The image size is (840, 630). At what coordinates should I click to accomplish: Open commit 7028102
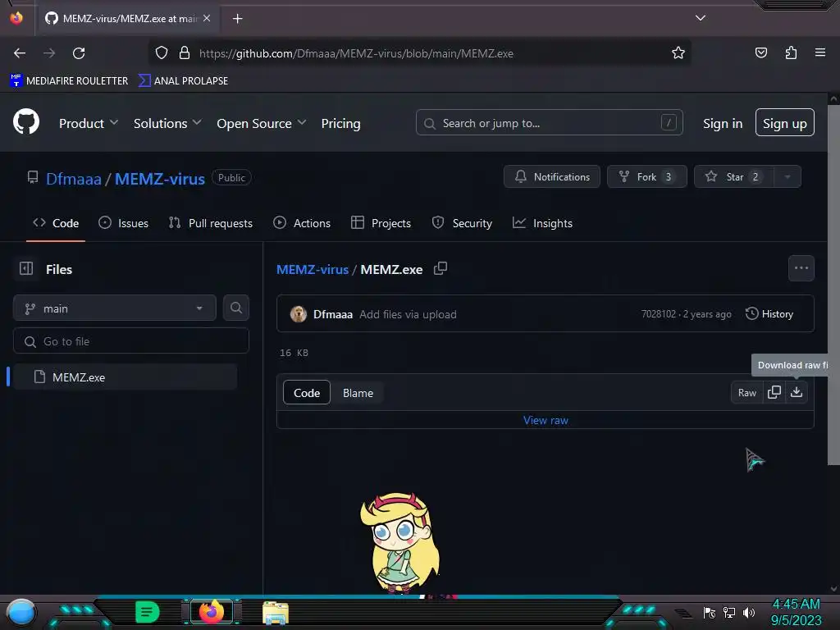[x=659, y=314]
